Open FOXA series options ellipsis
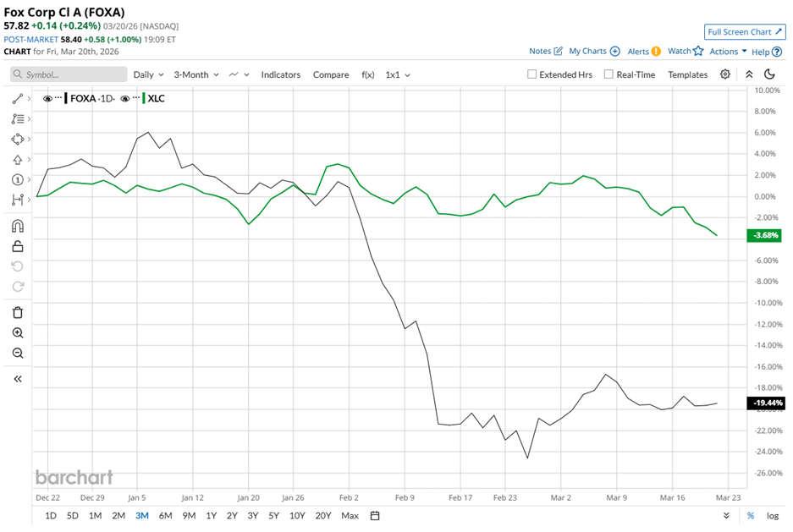Image resolution: width=793 pixels, height=532 pixels. 58,98
